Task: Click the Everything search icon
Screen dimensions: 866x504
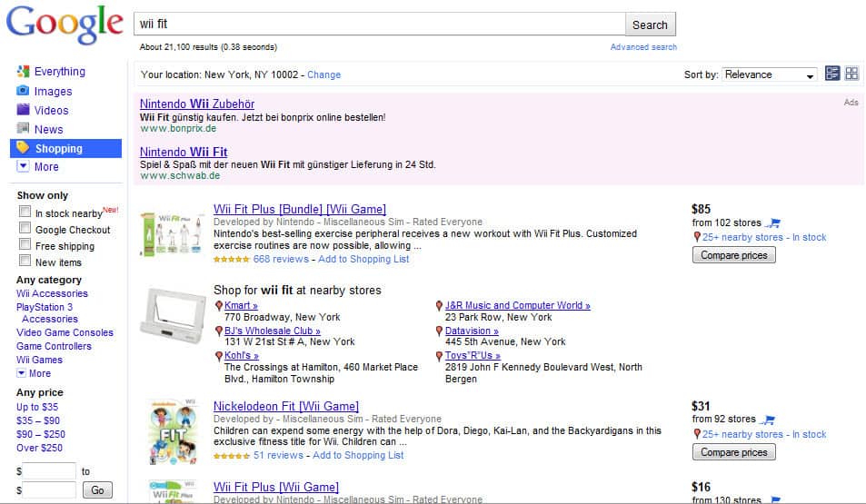Action: (23, 71)
